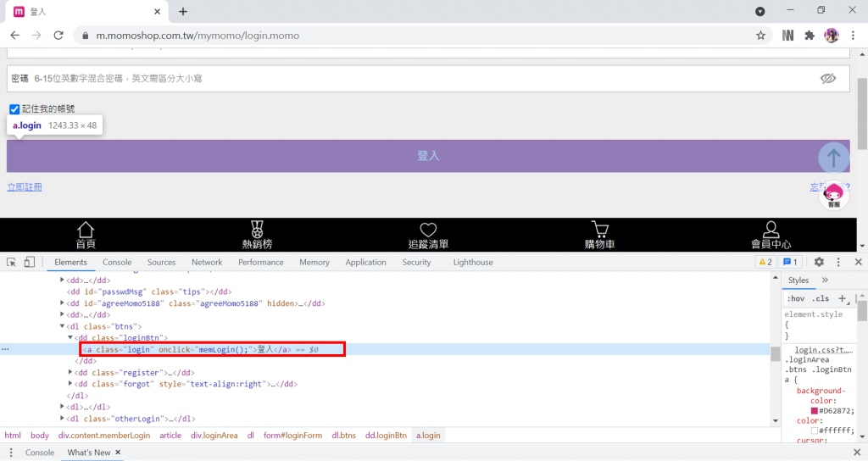
Task: Open DevTools settings gear
Action: (819, 263)
